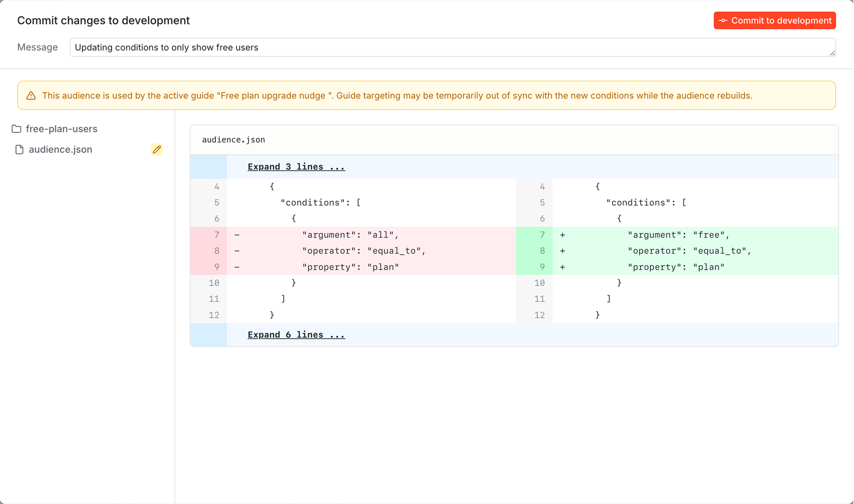The image size is (854, 504).
Task: Click line number 12 in left pane
Action: [214, 315]
